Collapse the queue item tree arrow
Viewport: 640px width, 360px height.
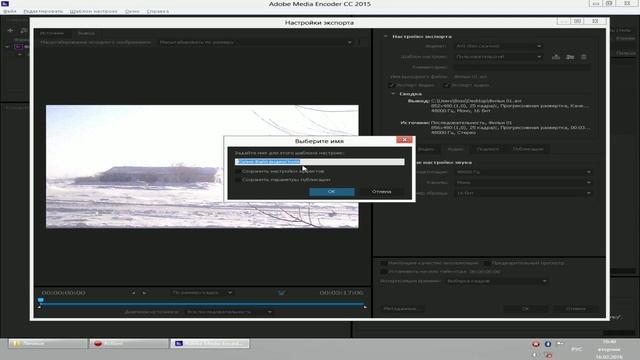coord(7,47)
